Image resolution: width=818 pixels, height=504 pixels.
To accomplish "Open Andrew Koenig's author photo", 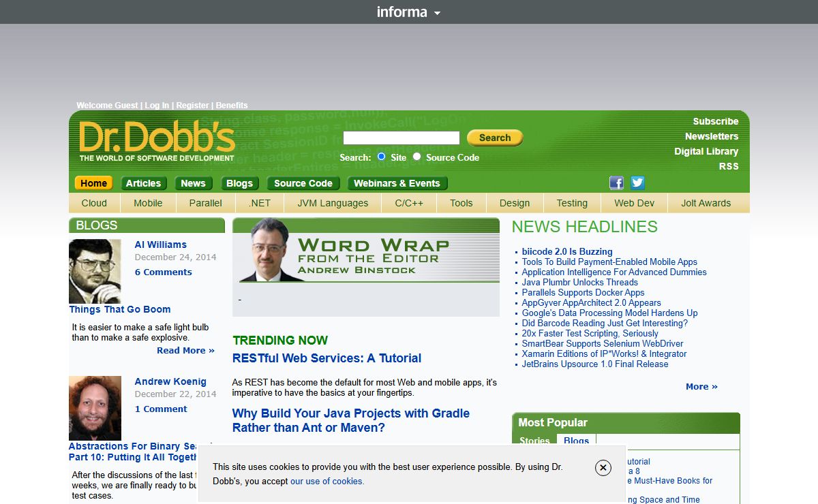I will tap(95, 408).
